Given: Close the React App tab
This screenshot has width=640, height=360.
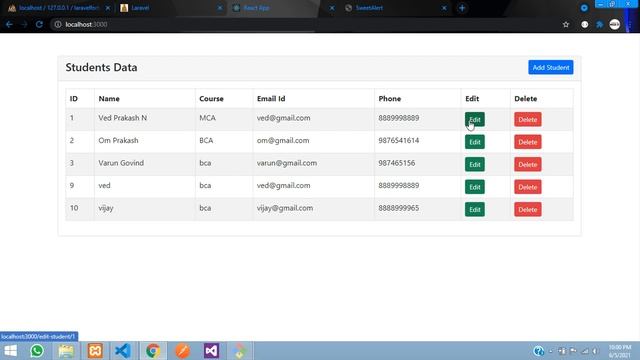Looking at the screenshot, I should pos(332,8).
